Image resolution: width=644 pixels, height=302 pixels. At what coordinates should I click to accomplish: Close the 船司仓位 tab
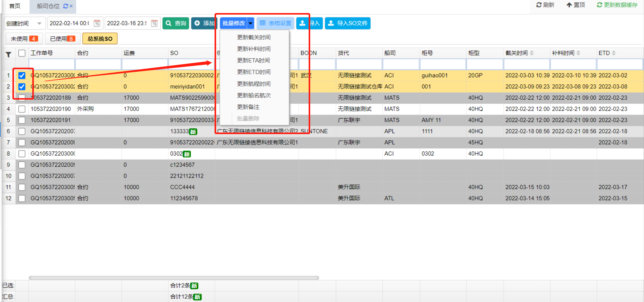pyautogui.click(x=71, y=6)
